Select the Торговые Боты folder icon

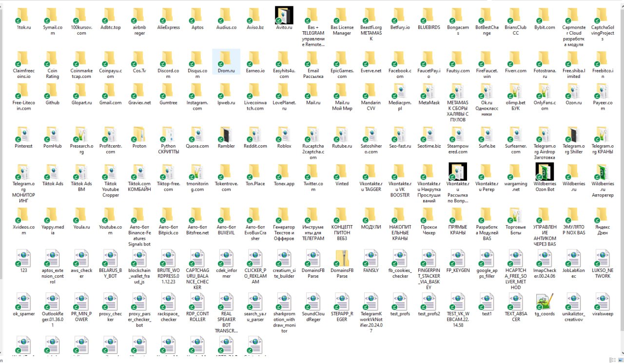[515, 215]
